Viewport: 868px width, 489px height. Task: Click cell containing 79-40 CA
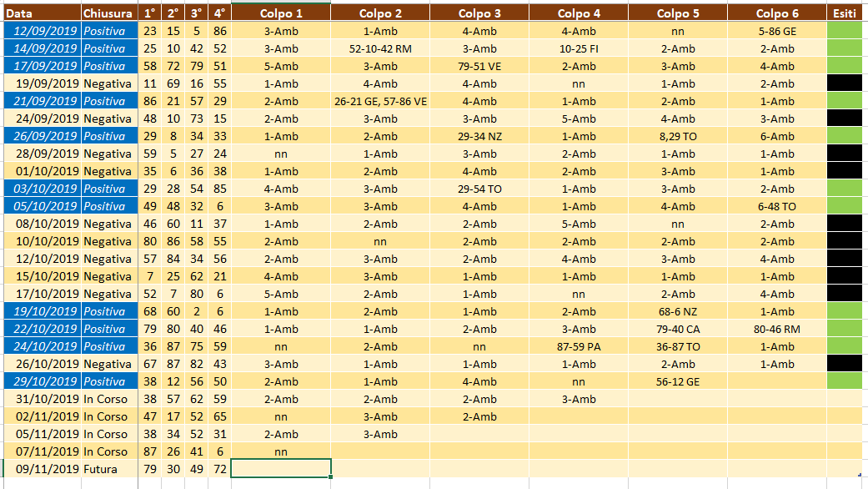(x=678, y=329)
